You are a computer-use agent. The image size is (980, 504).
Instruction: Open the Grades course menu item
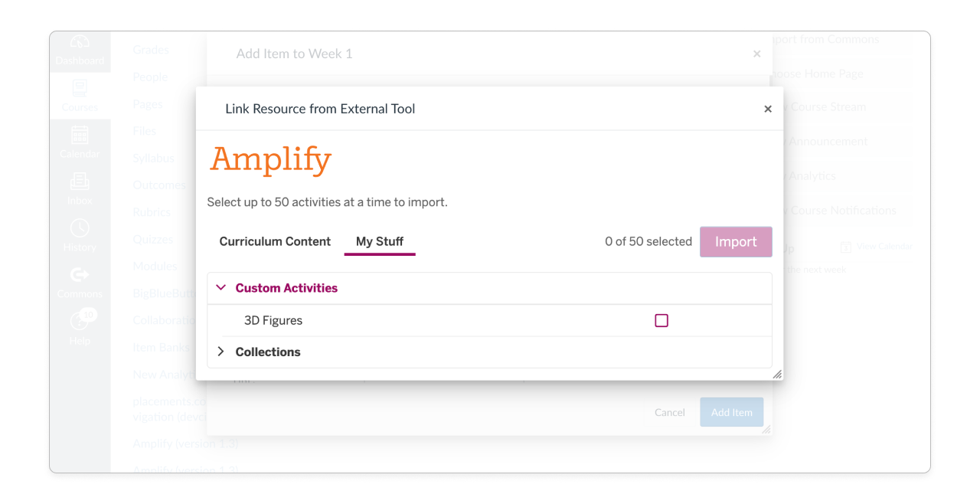[150, 49]
